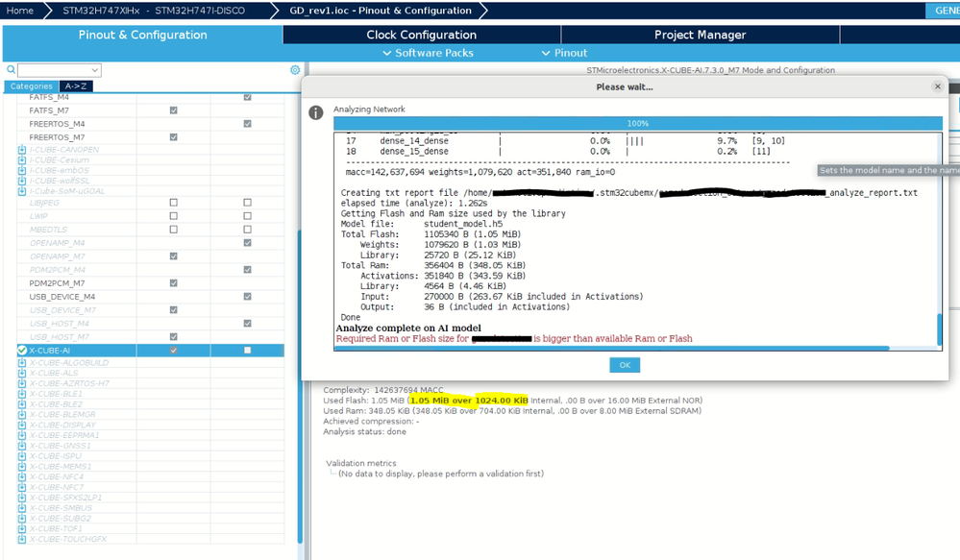
Task: Click the component list's vertical scrollbar
Action: tap(300, 385)
